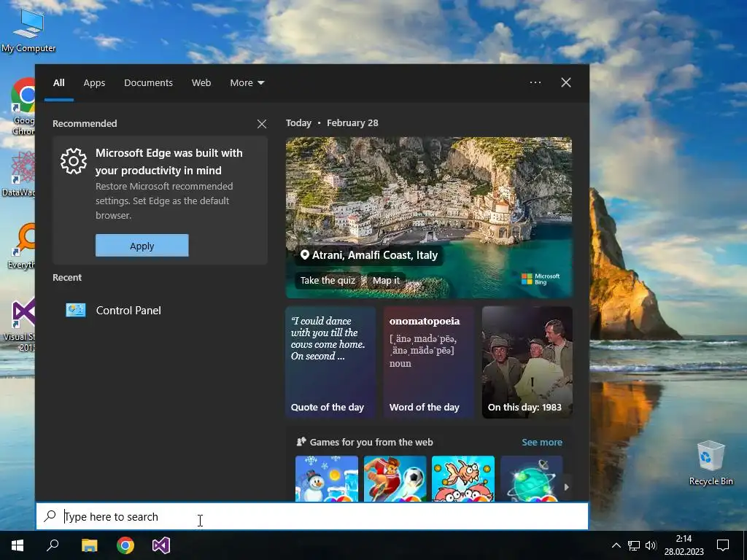Click the Microsoft Edge productivity headline

[x=169, y=161]
